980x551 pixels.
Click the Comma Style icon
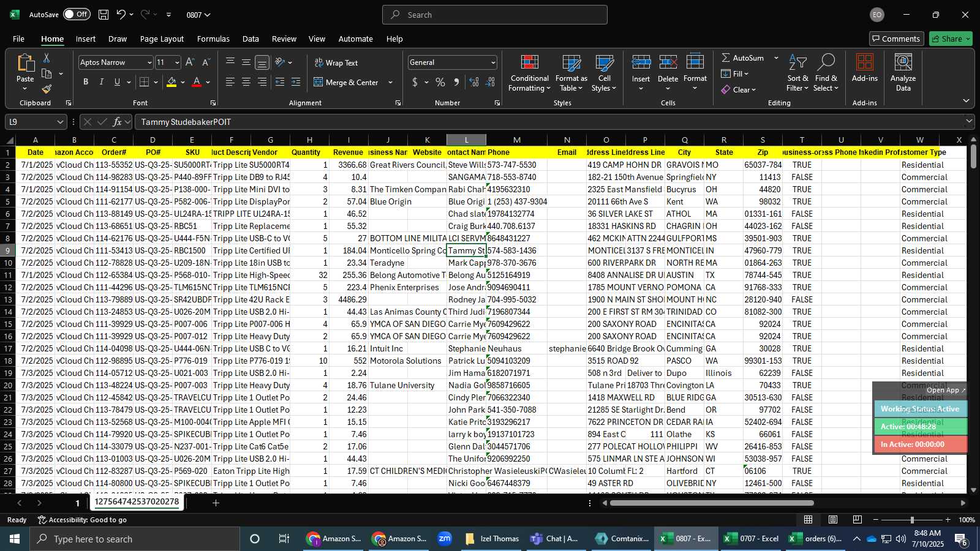456,82
